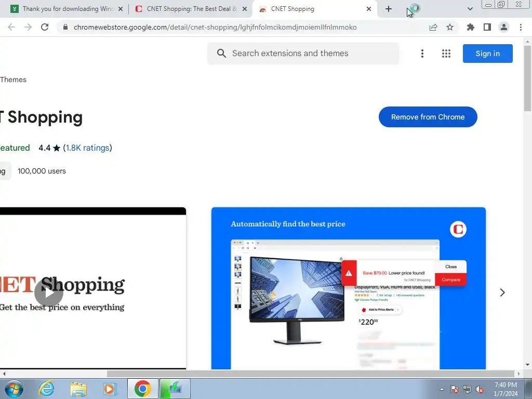Viewport: 532px width, 399px height.
Task: Open the Chrome three-dot menu
Action: point(521,27)
